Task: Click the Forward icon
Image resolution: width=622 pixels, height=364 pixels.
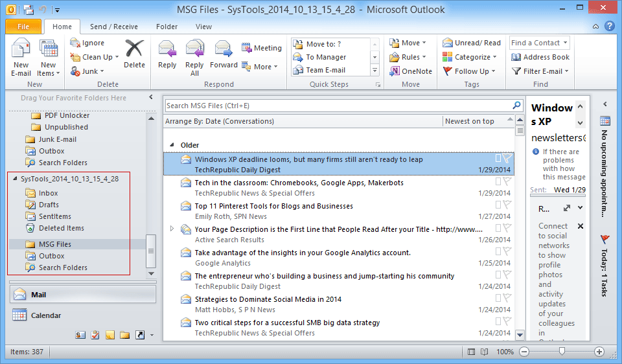Action: point(224,49)
